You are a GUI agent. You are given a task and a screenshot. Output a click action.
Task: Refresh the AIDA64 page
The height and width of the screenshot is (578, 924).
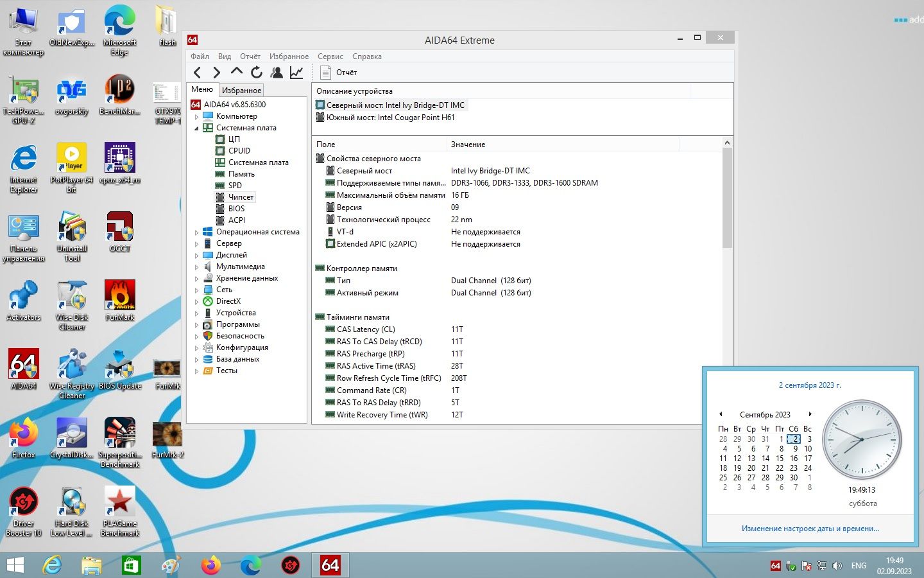click(x=257, y=73)
